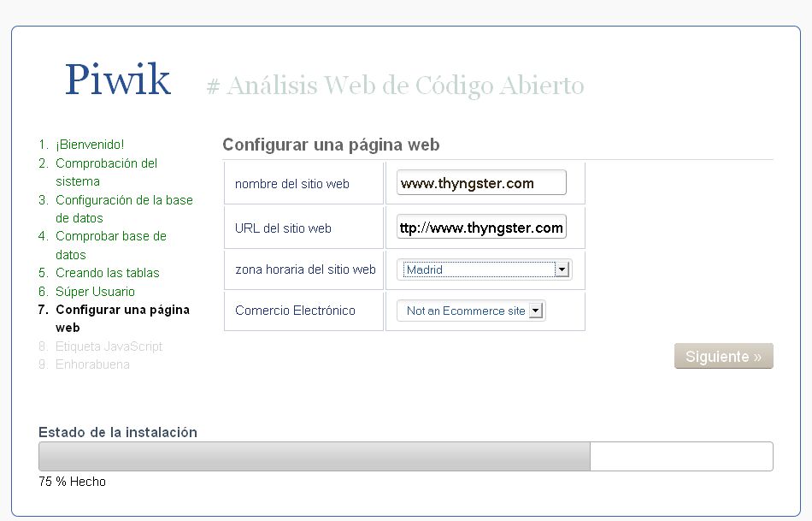This screenshot has height=521, width=812.
Task: Click the Comercio Electrónico label
Action: point(295,311)
